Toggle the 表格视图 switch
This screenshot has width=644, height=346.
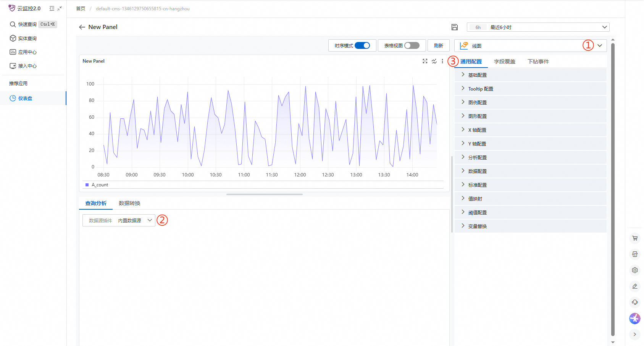(412, 45)
